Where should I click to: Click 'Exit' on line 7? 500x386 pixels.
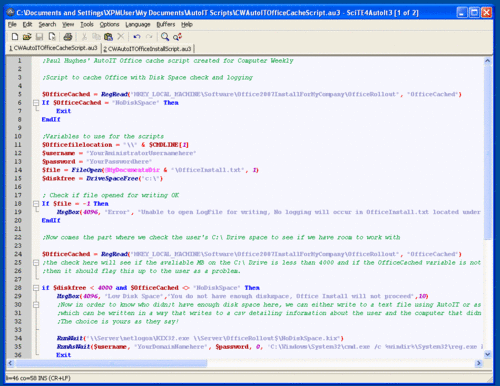pyautogui.click(x=64, y=111)
